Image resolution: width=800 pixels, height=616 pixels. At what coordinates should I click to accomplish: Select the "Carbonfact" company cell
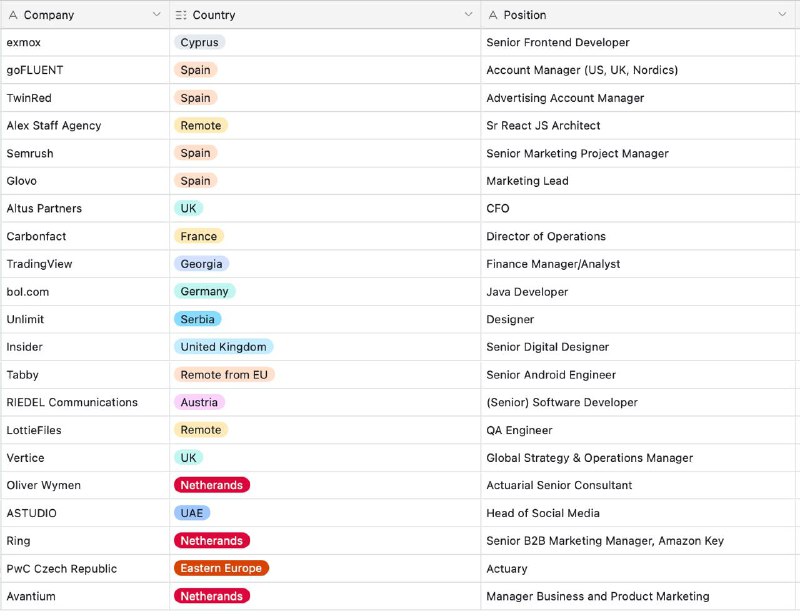tap(85, 236)
